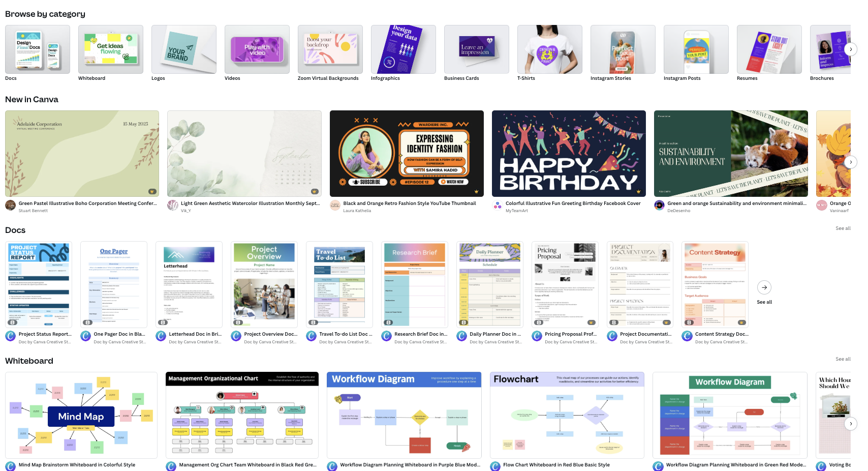Open the Infographics category

pyautogui.click(x=403, y=50)
